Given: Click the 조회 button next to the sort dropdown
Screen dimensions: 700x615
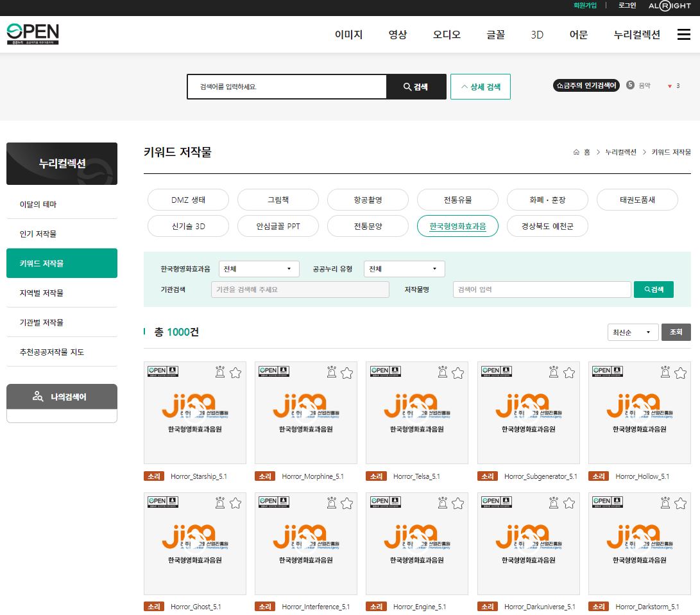Looking at the screenshot, I should coord(676,332).
